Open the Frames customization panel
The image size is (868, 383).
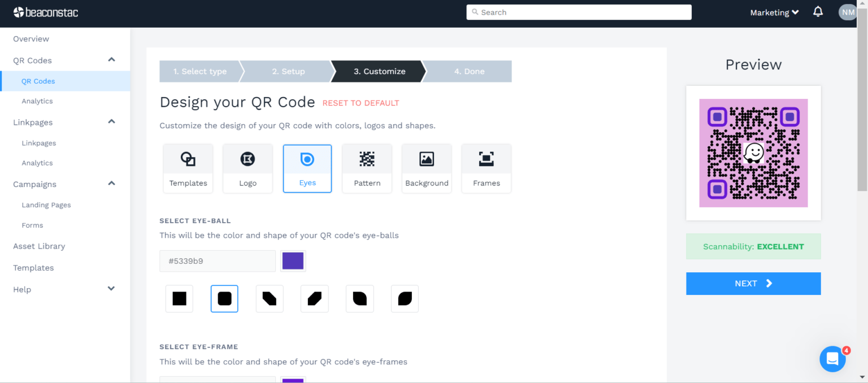(486, 168)
